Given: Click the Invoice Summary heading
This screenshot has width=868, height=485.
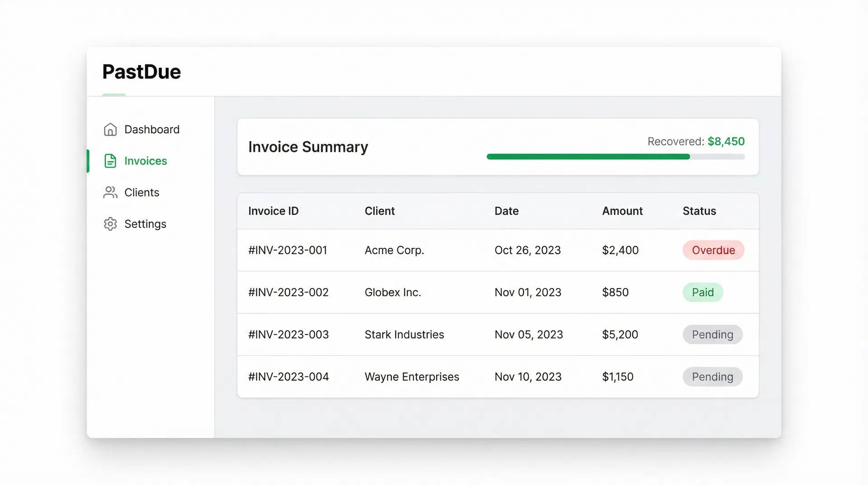Looking at the screenshot, I should click(308, 147).
